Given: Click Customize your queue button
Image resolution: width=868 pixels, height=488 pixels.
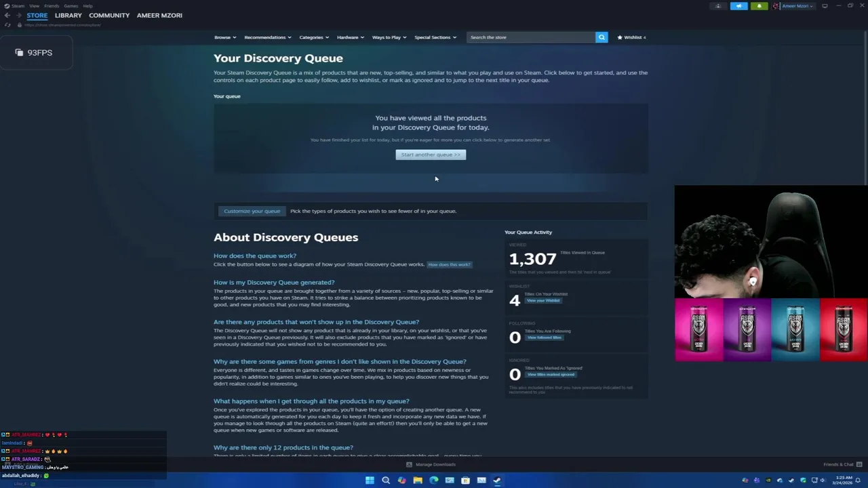Looking at the screenshot, I should [x=252, y=211].
